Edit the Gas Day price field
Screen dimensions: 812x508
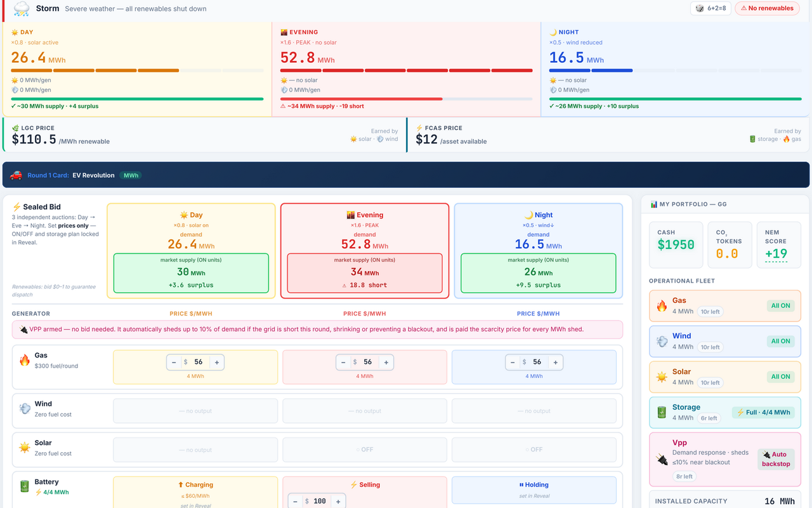[199, 362]
